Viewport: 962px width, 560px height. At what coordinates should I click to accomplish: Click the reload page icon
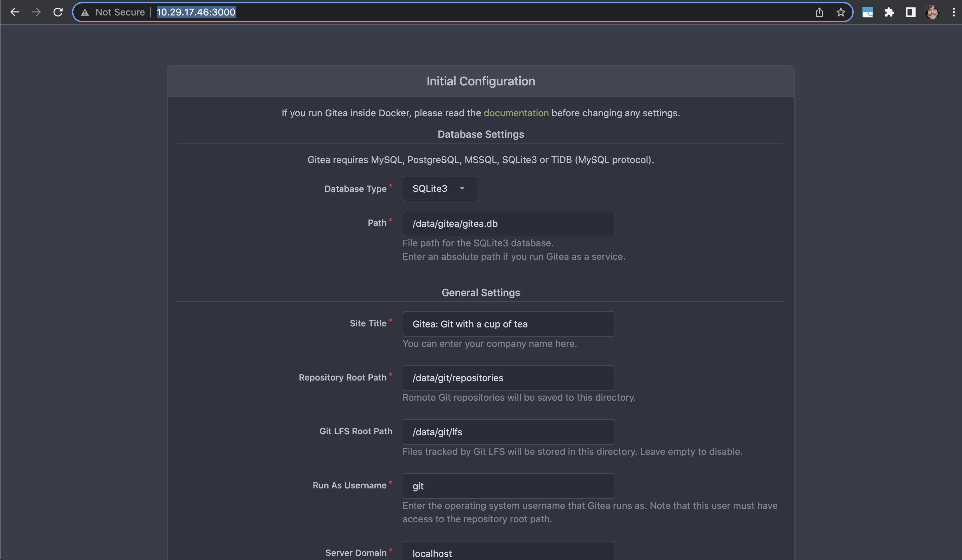(x=58, y=12)
